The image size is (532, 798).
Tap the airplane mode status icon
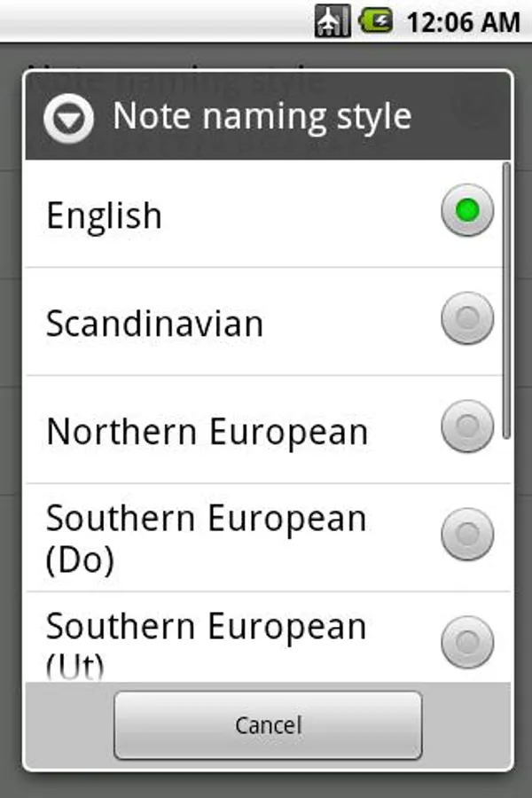coord(332,20)
